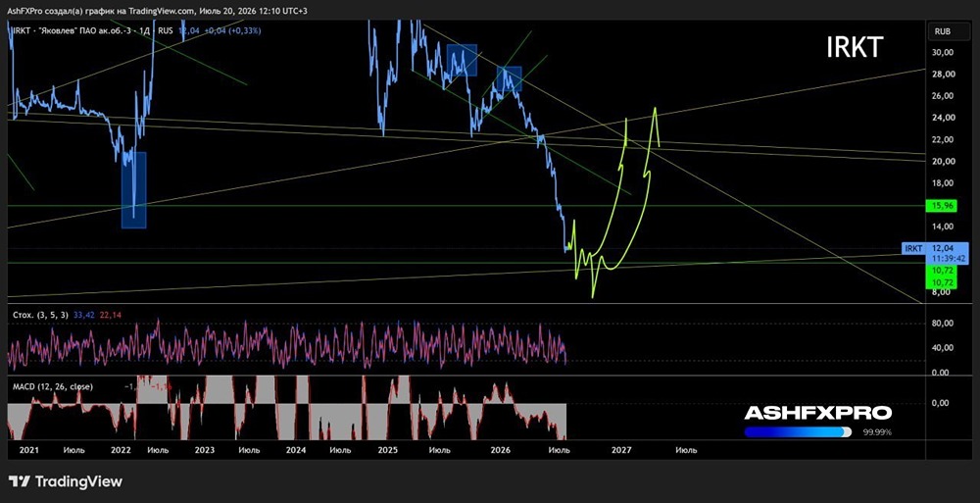This screenshot has height=503, width=980.
Task: Click the 99.99% progress value
Action: (877, 432)
